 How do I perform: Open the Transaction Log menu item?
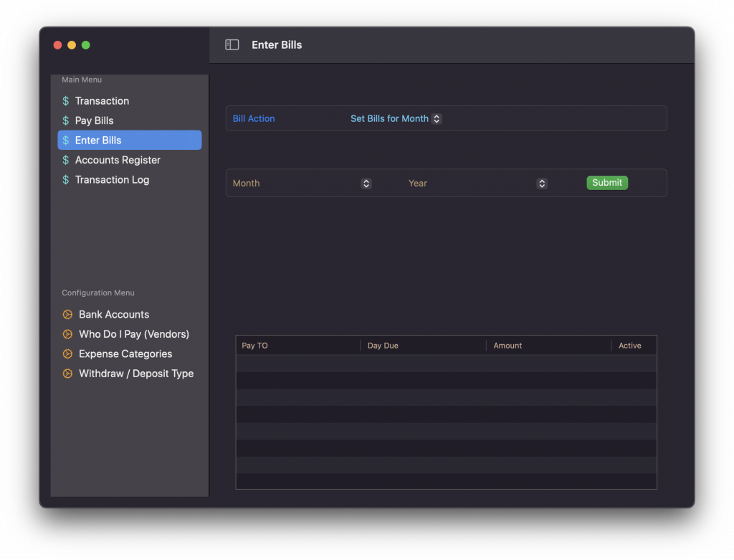(112, 180)
